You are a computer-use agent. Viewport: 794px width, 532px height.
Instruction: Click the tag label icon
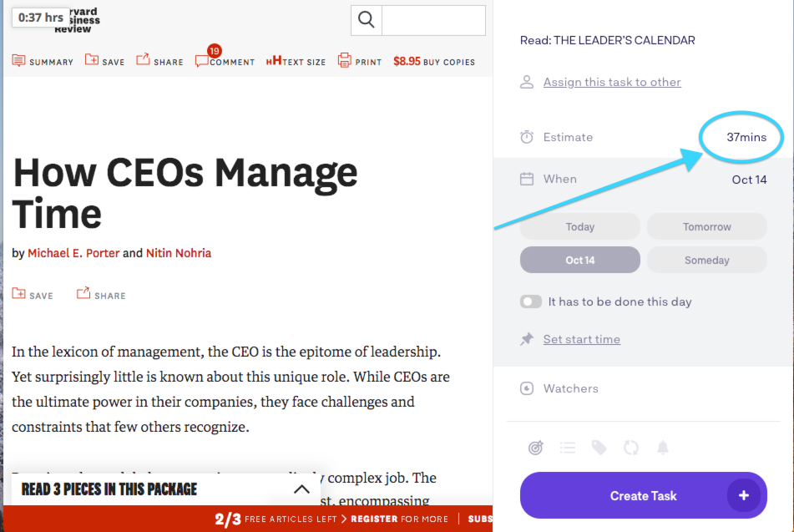point(599,448)
